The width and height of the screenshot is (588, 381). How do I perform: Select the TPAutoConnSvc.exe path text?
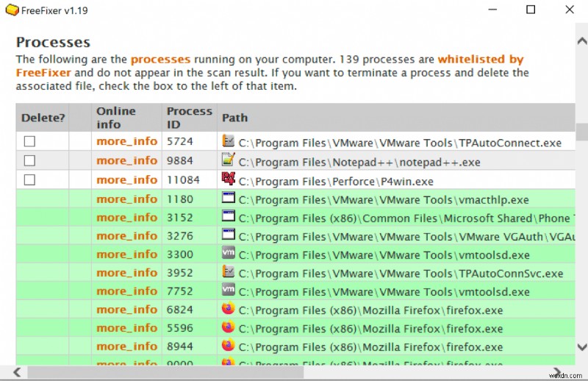(x=401, y=274)
